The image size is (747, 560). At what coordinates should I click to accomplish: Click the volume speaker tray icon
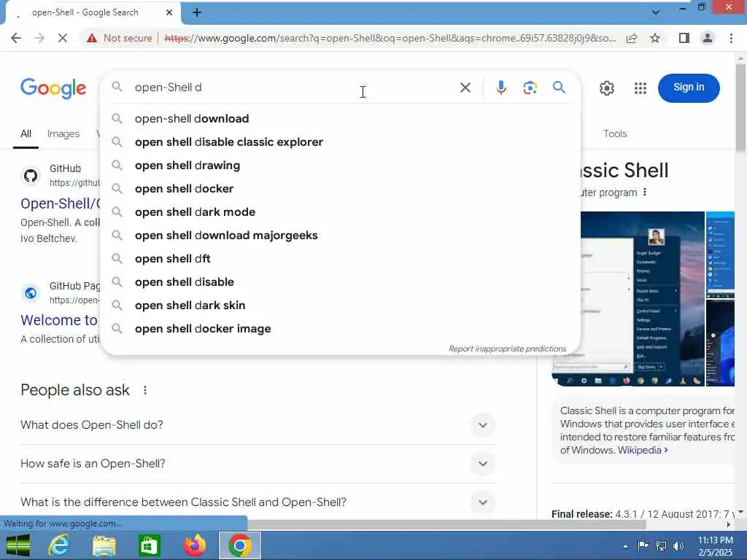coord(678,546)
